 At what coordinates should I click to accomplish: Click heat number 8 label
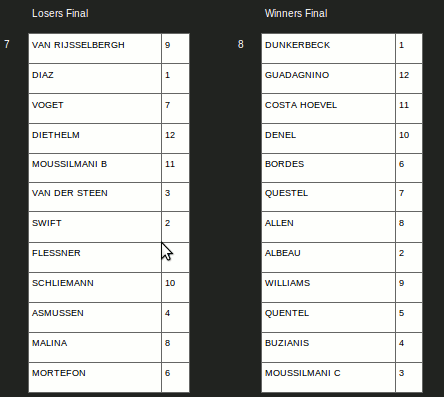tap(241, 44)
